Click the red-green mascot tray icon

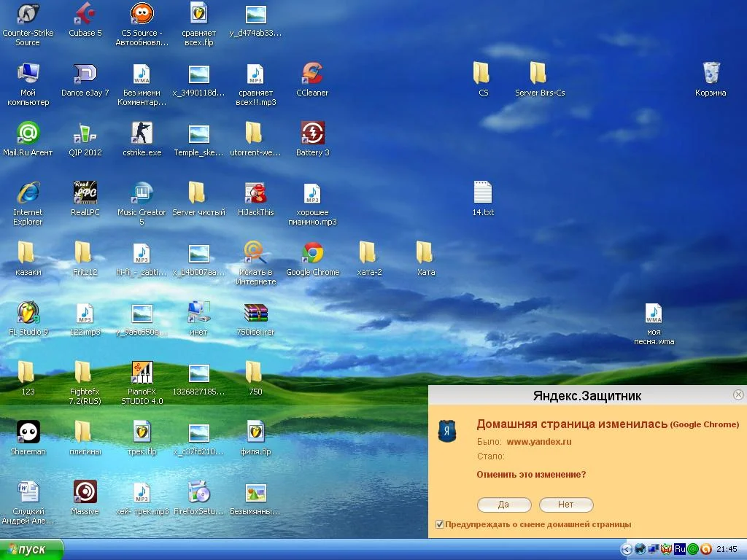pyautogui.click(x=667, y=550)
